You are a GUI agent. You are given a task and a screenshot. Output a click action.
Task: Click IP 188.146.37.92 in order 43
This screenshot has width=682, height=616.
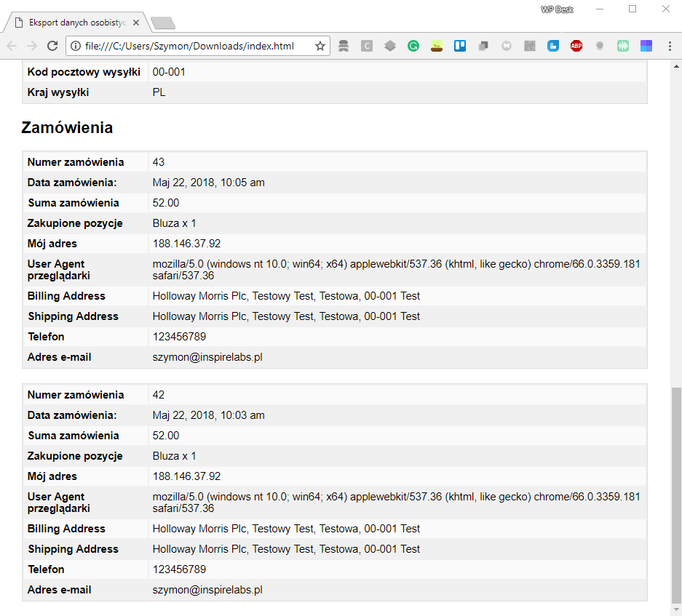pos(186,244)
